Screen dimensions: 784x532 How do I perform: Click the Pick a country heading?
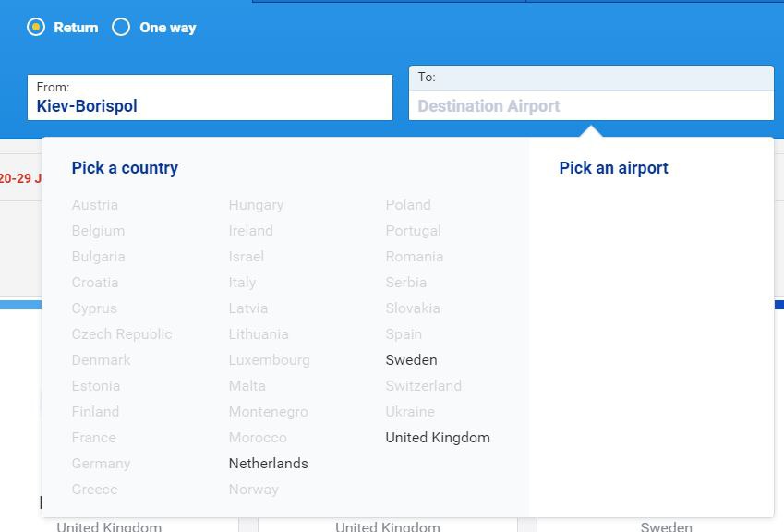[125, 168]
